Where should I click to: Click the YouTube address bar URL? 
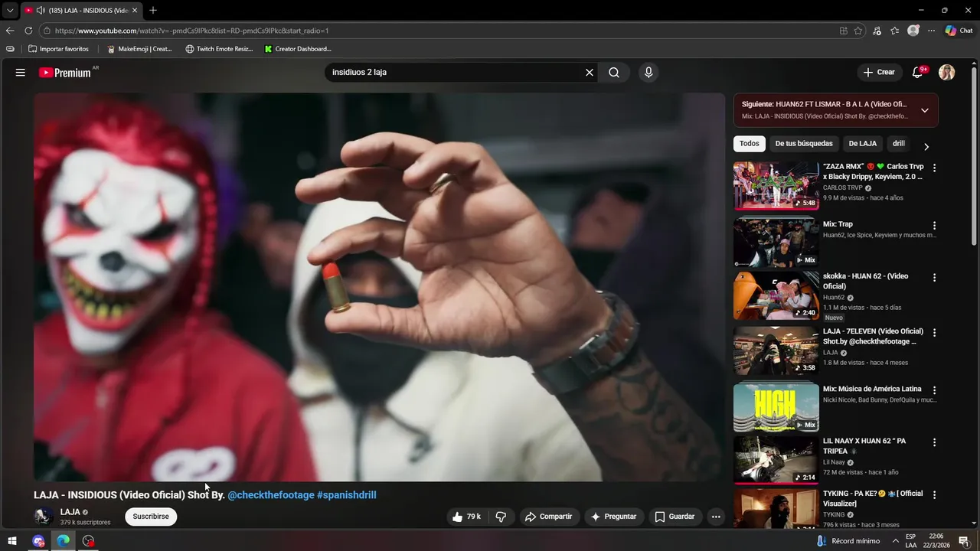pyautogui.click(x=191, y=31)
